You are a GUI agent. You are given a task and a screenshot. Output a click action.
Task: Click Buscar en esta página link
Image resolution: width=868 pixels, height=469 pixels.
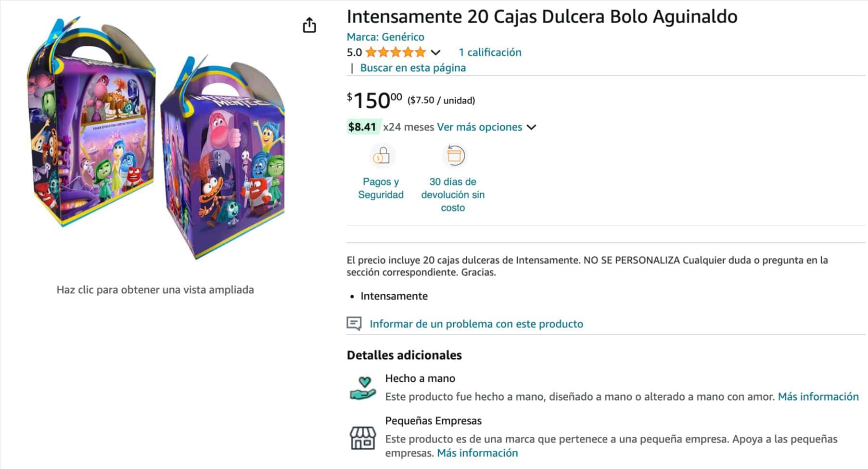413,68
